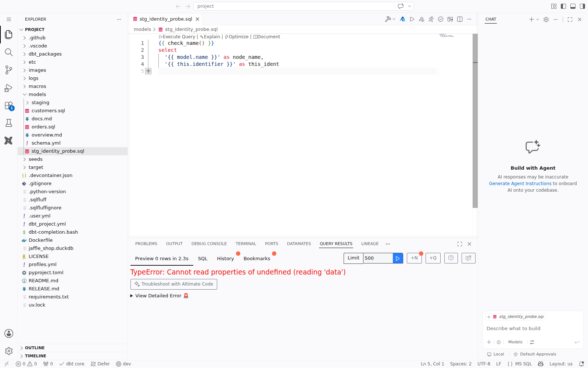Toggle the primary side bar layout button

coord(563,6)
